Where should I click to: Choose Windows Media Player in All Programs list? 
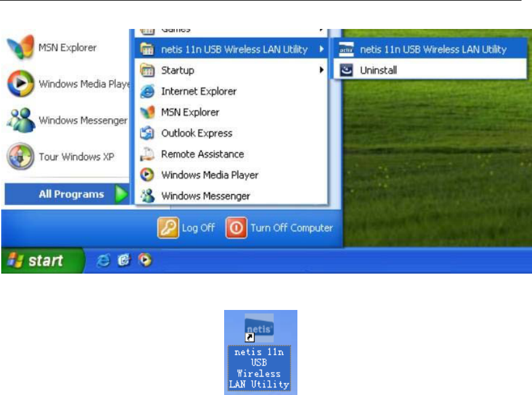click(x=231, y=175)
